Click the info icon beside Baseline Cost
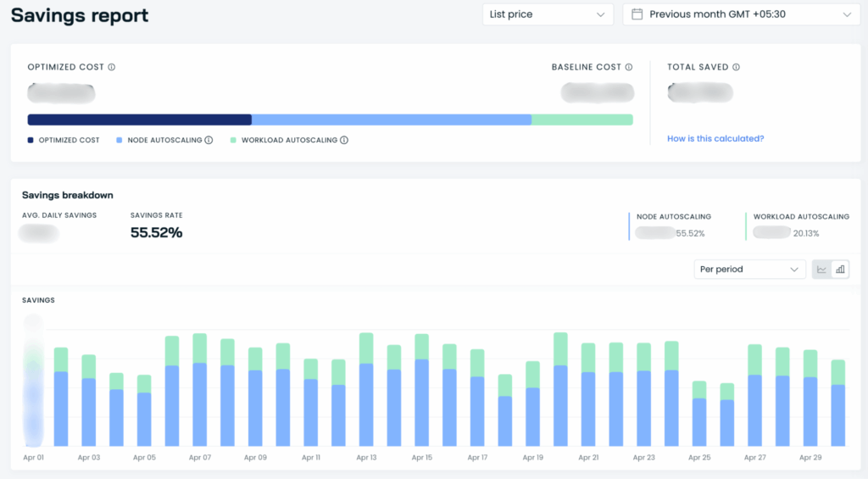 [x=629, y=67]
